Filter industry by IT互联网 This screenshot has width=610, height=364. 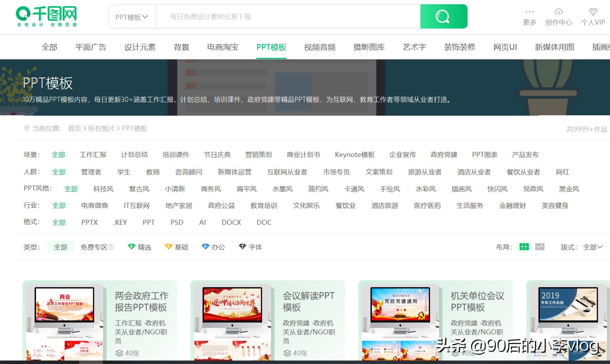[x=137, y=206]
